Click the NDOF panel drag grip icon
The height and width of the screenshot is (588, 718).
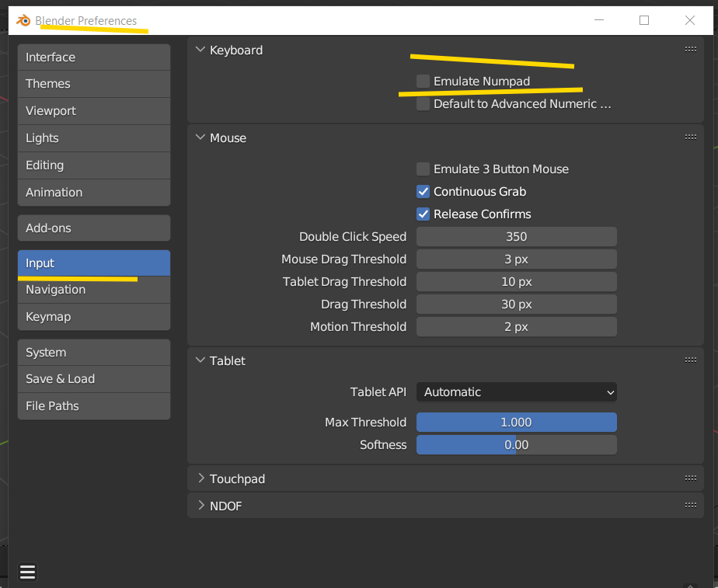click(x=690, y=506)
